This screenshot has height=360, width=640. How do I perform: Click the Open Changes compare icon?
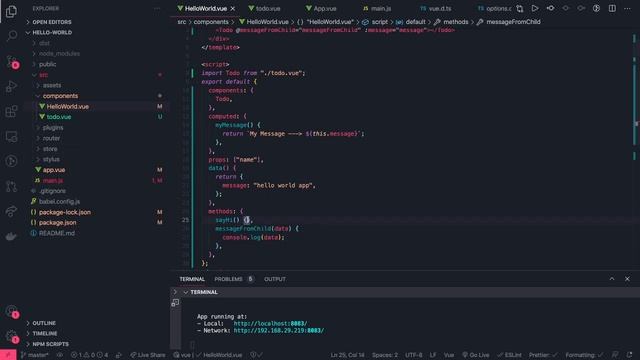tap(520, 9)
